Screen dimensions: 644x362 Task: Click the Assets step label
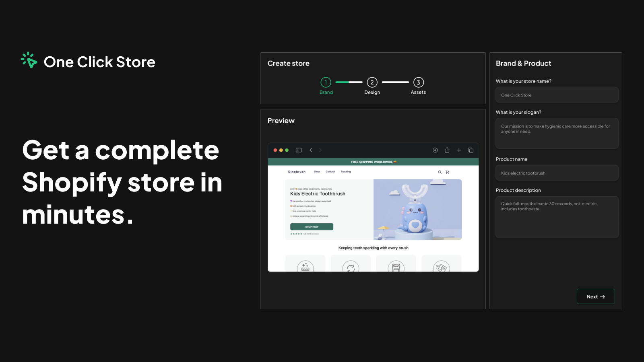point(418,92)
